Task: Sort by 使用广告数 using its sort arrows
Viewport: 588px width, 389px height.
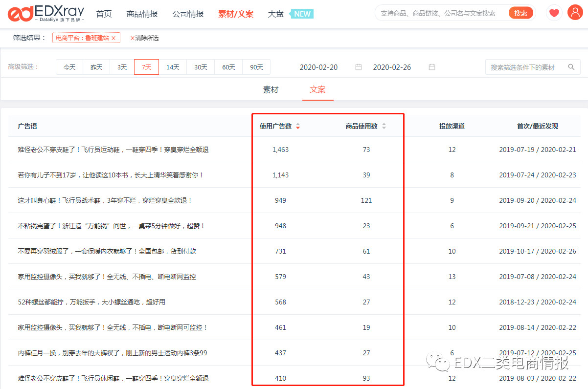Action: pyautogui.click(x=298, y=126)
